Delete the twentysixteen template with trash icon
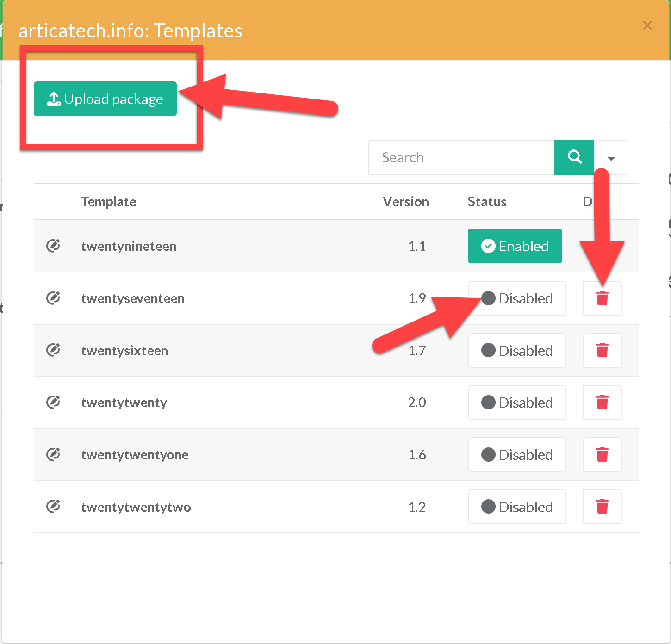 602,350
